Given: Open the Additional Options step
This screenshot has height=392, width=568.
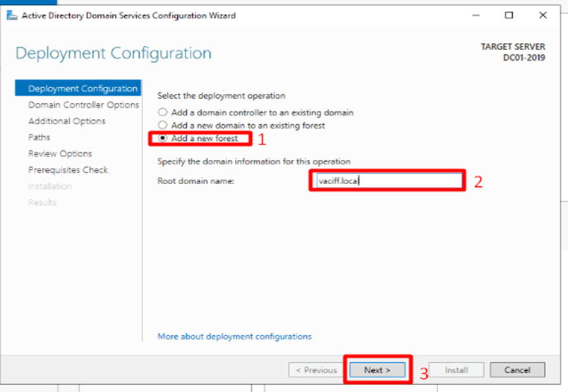Looking at the screenshot, I should point(66,121).
